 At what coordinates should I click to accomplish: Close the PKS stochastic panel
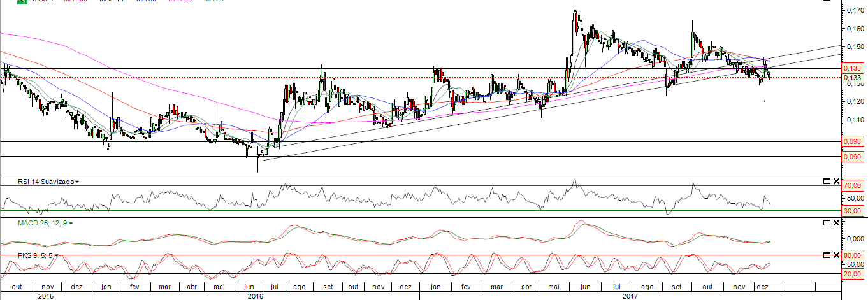(837, 255)
